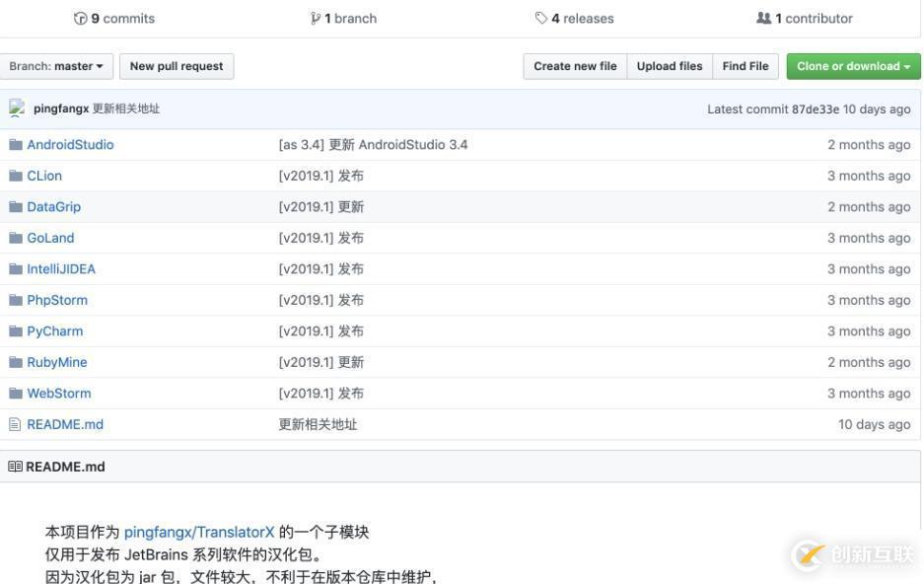
Task: Open the 1 contributor link
Action: coord(805,19)
